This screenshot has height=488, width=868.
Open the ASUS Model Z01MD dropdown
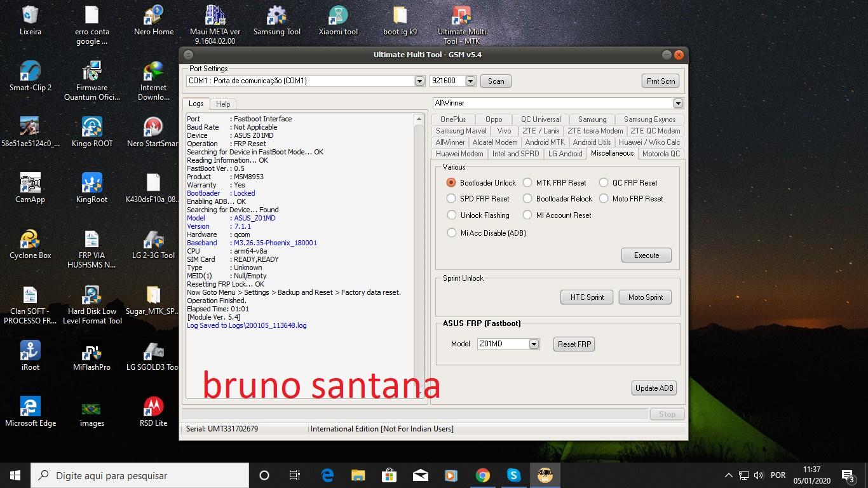tap(534, 344)
